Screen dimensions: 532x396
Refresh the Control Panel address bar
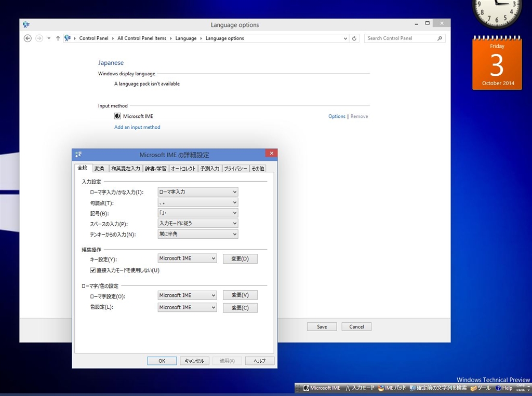pyautogui.click(x=354, y=38)
